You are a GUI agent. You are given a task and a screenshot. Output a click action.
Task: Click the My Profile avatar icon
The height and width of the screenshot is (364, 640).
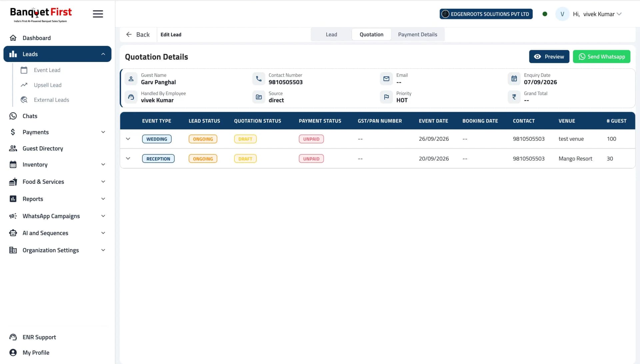(13, 352)
